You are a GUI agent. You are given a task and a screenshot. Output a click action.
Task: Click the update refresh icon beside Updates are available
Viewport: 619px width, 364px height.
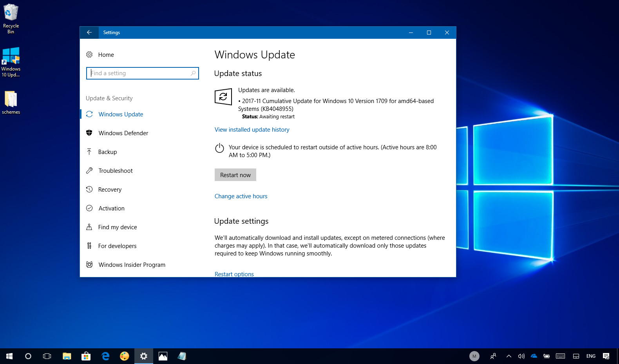click(223, 97)
